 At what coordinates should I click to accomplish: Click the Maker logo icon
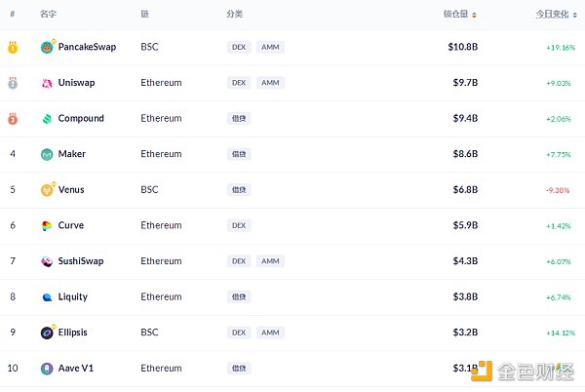[x=47, y=154]
